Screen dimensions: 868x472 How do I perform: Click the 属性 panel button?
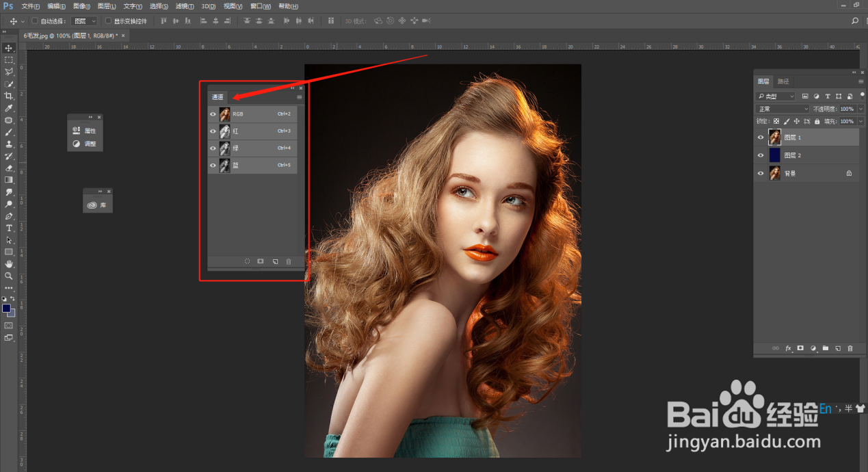tap(90, 129)
